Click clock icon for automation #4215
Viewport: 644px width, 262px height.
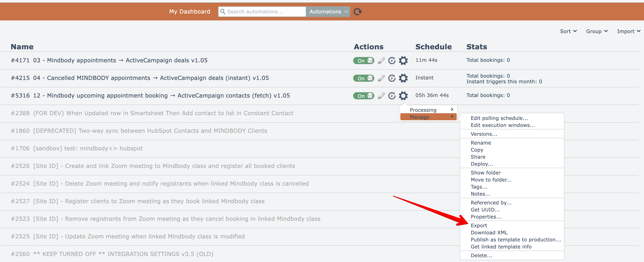point(392,78)
